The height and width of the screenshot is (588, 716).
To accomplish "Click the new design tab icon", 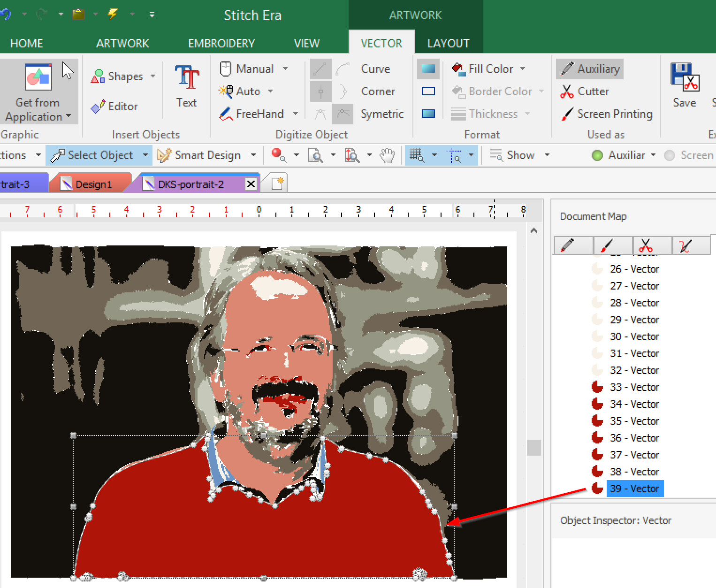I will coord(277,183).
